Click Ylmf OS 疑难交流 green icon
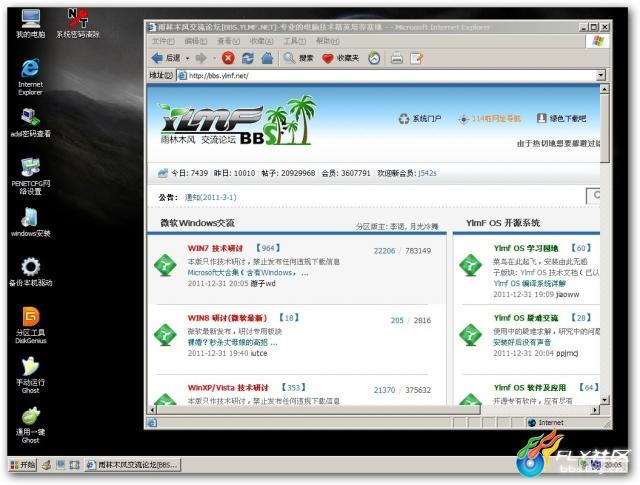640x485 pixels. coord(471,335)
